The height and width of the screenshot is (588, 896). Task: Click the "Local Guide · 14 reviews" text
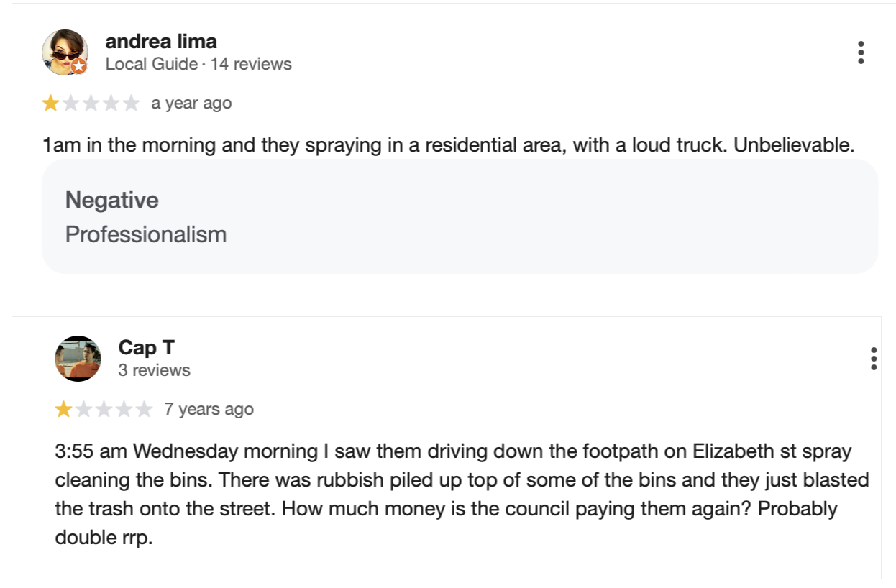coord(198,64)
